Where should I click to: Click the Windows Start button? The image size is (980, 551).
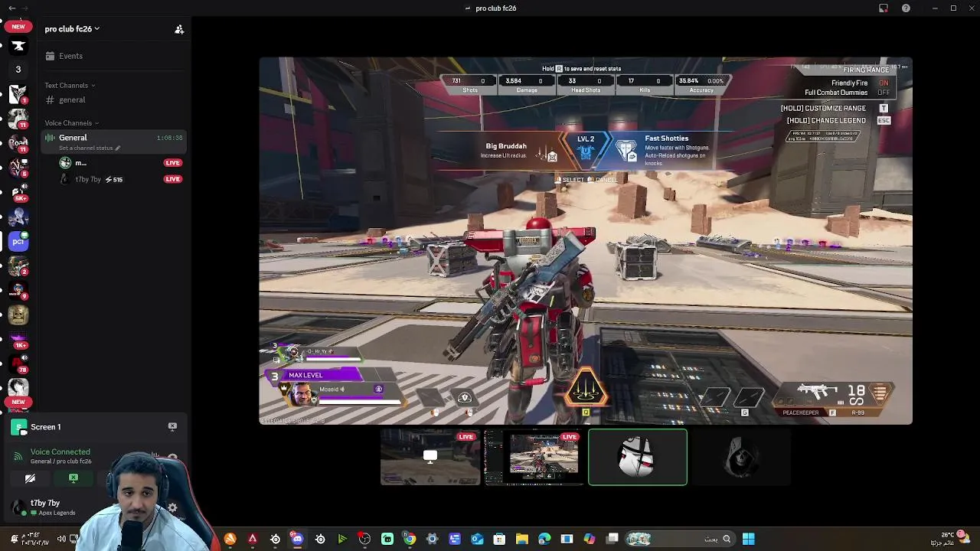click(x=748, y=539)
